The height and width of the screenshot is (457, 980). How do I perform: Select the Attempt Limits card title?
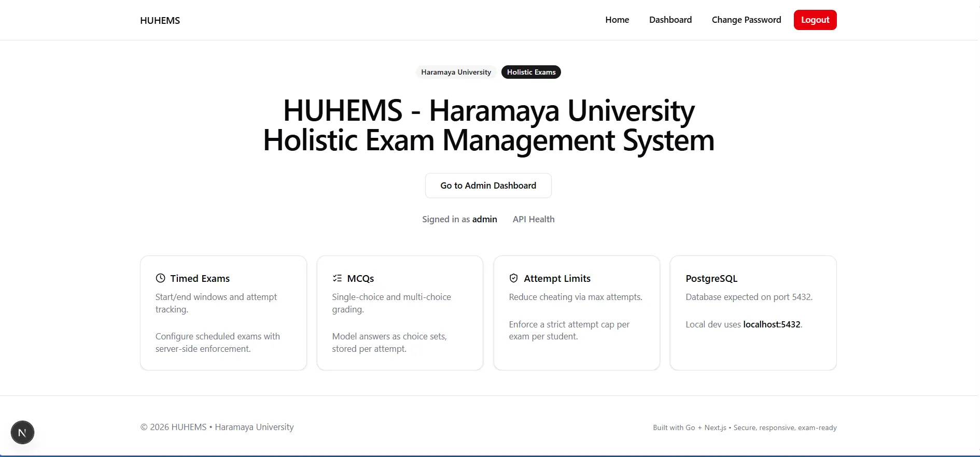557,278
